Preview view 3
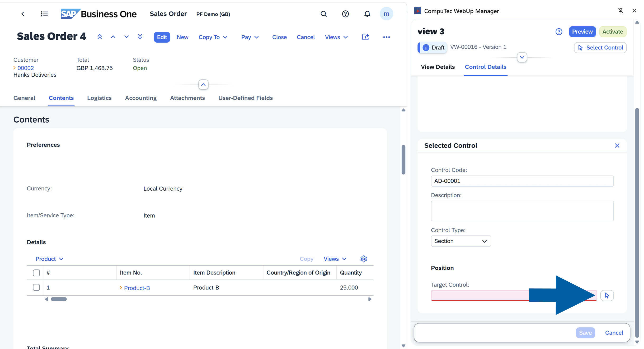 (582, 32)
